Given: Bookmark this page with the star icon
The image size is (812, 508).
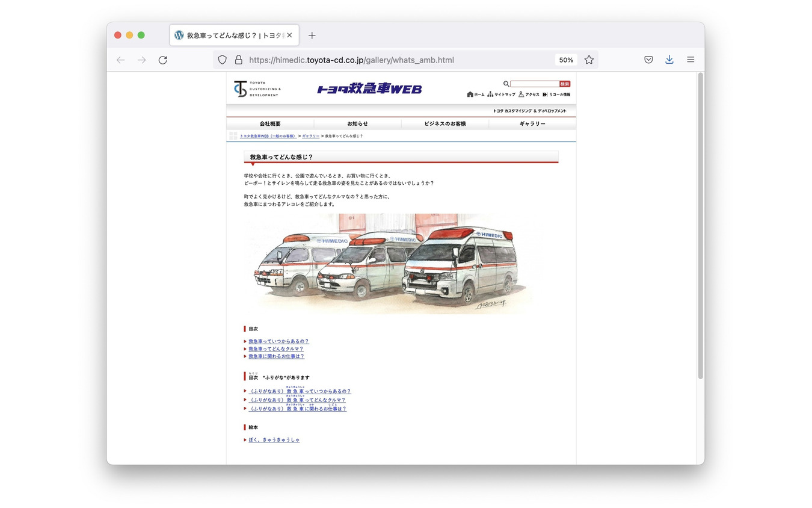Looking at the screenshot, I should [589, 60].
